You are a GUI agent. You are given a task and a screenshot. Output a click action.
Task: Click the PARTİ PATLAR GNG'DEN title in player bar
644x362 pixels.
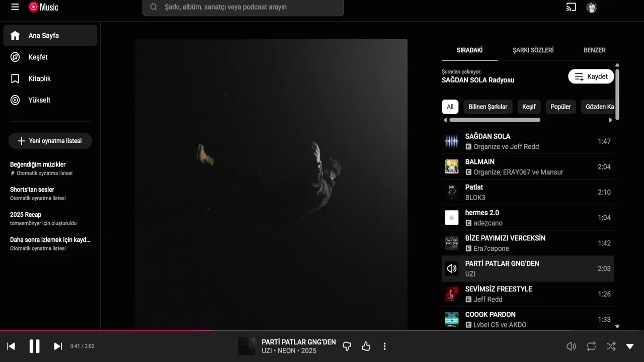pyautogui.click(x=298, y=342)
